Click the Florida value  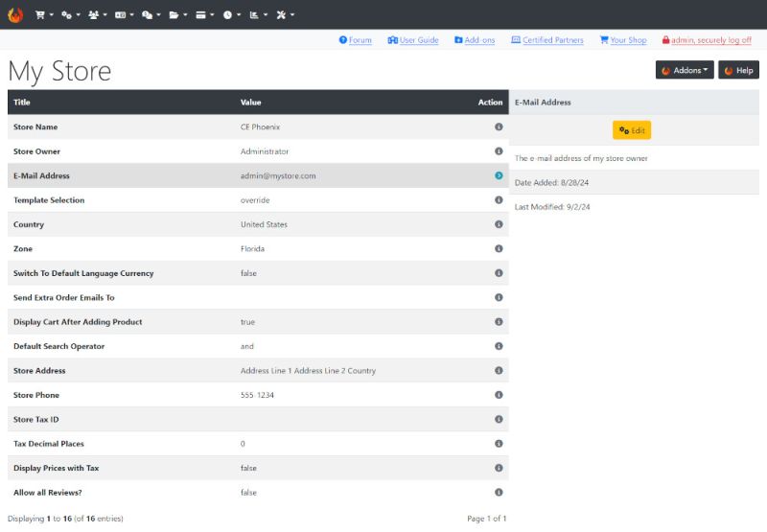click(x=252, y=249)
